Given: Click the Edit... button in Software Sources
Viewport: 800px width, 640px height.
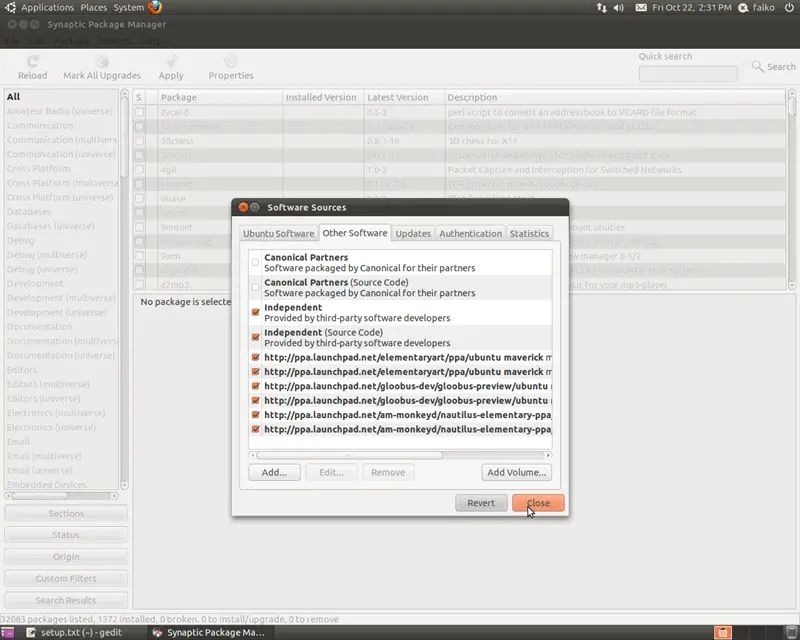Looking at the screenshot, I should point(331,472).
